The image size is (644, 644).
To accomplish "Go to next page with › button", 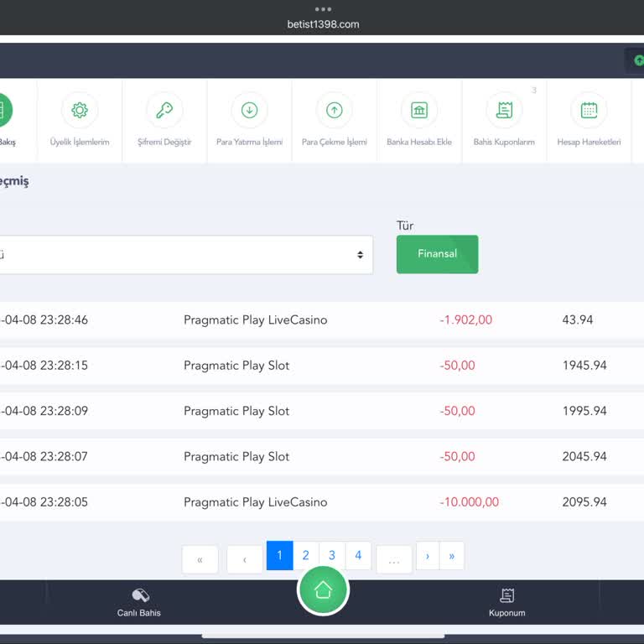I will [428, 556].
